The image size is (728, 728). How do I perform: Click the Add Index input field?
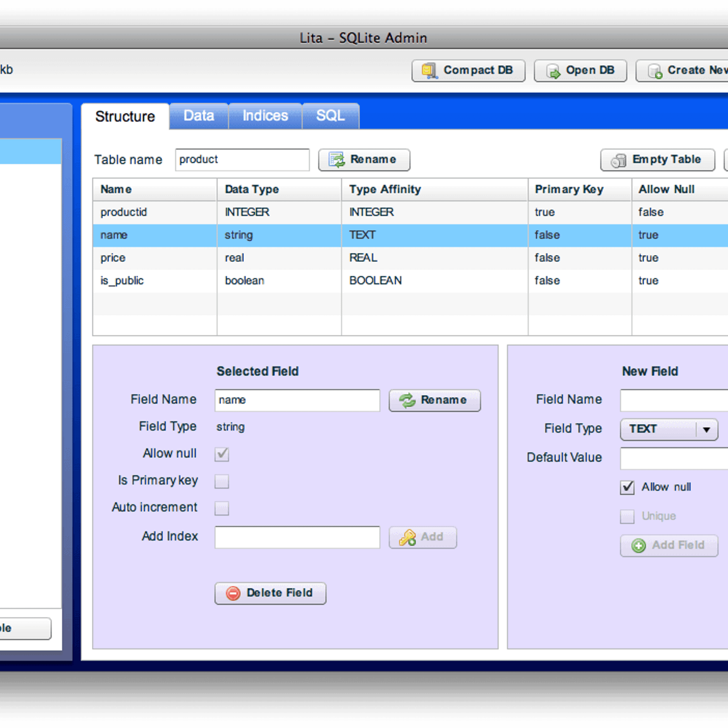[297, 537]
